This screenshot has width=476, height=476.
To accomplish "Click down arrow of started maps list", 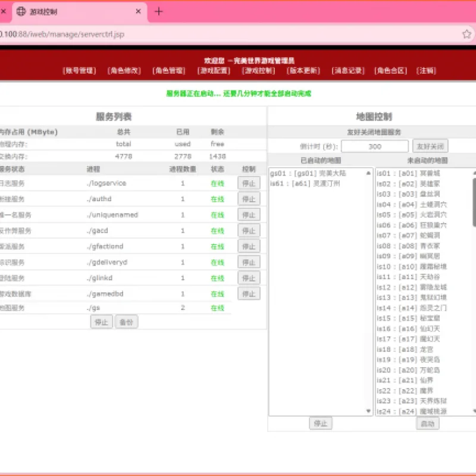I will tap(368, 411).
